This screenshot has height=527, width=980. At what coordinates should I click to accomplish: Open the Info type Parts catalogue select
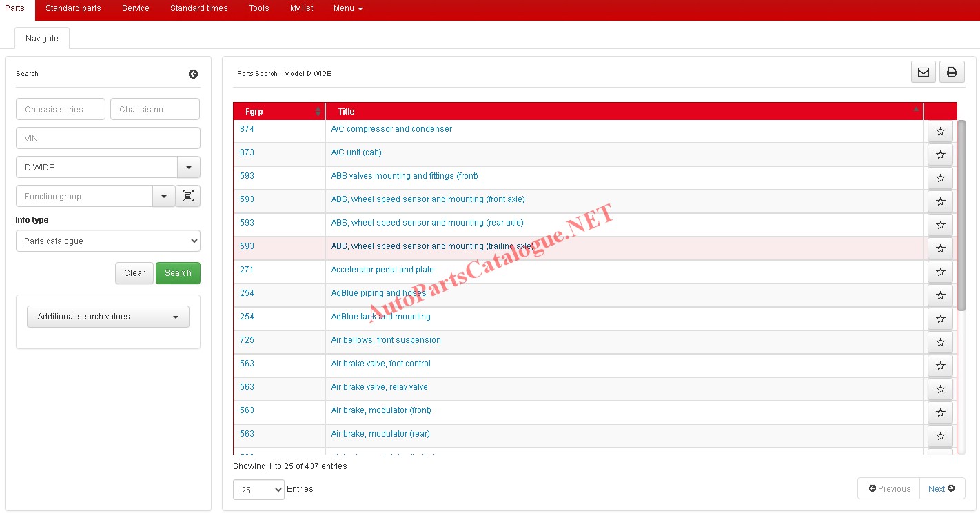tap(108, 241)
